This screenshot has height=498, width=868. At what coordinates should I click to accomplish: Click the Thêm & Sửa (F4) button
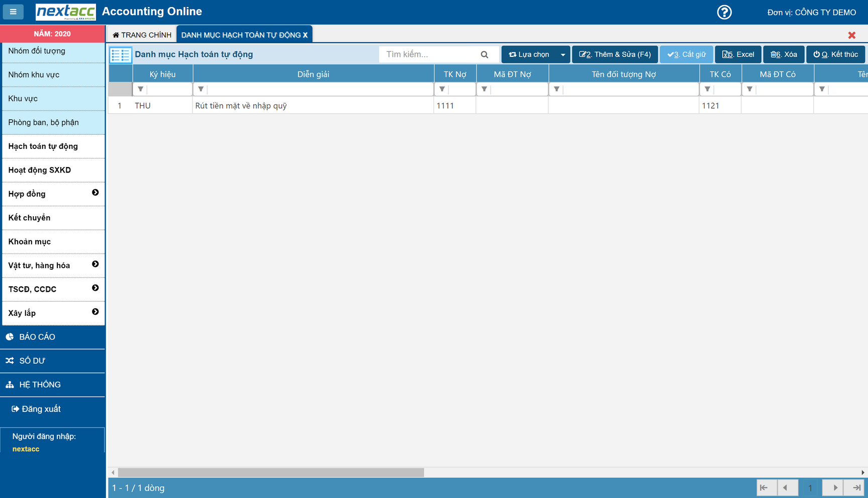point(615,54)
